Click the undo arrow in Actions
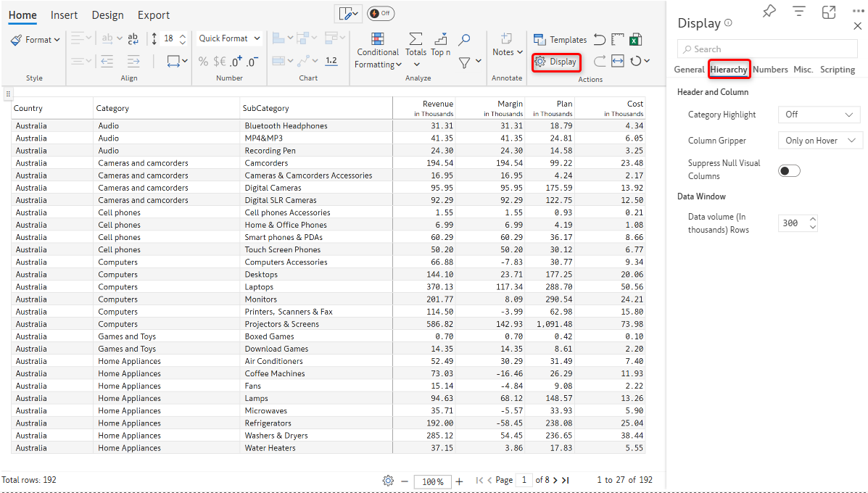 tap(599, 40)
